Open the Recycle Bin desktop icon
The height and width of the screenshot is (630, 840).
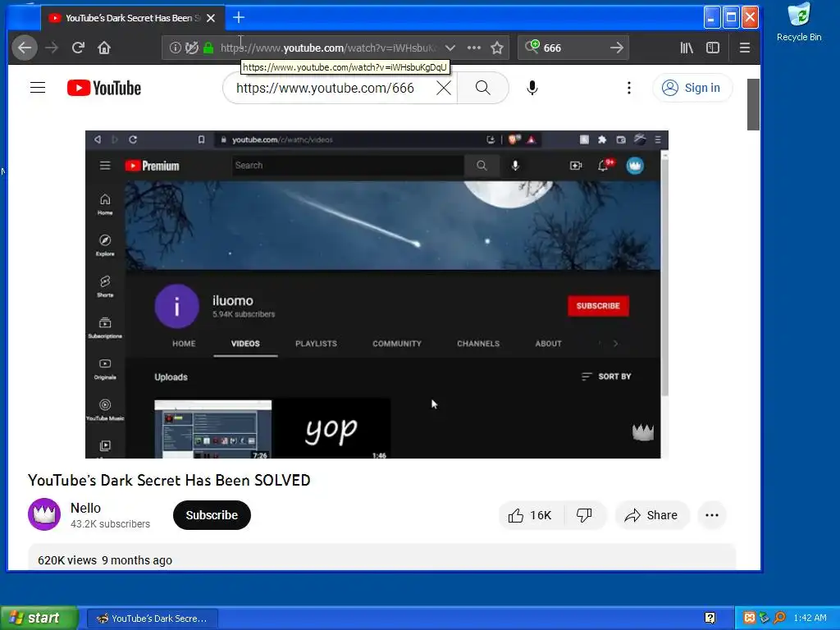click(799, 22)
